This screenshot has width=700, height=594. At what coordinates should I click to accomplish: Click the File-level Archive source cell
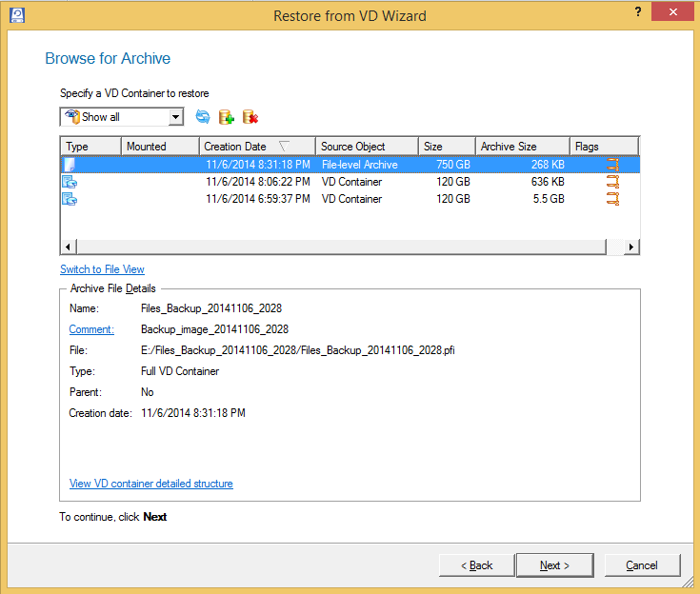(x=360, y=165)
